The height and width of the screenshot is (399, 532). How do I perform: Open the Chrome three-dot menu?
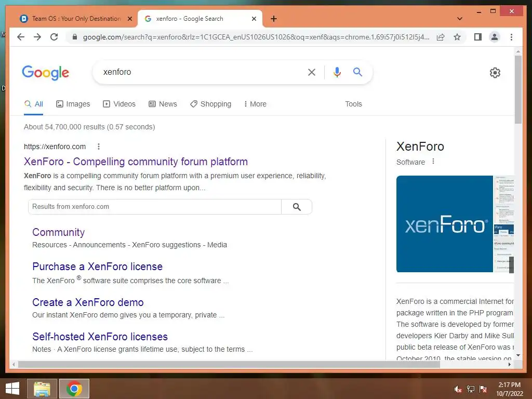pos(511,37)
